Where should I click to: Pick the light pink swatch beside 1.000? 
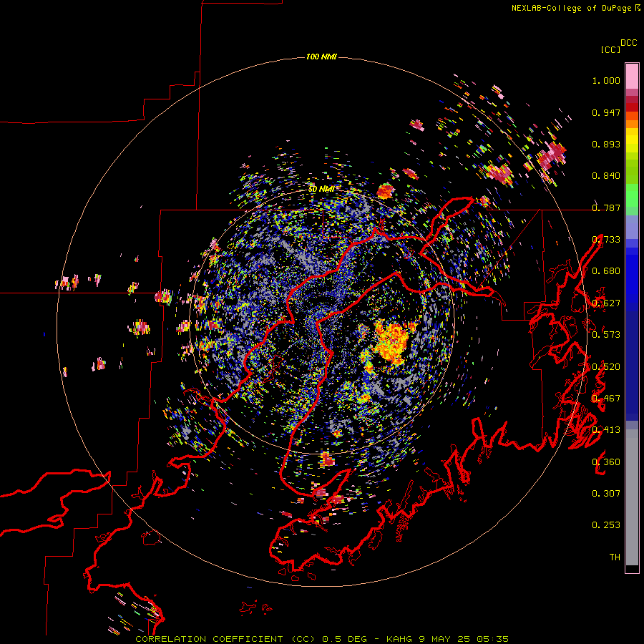point(632,77)
